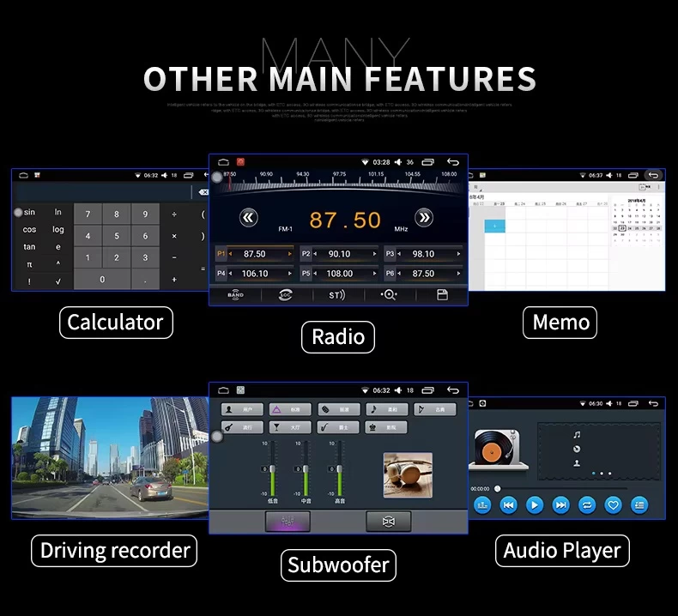
Task: Seek forward with the radio's double right arrow
Action: tap(423, 217)
